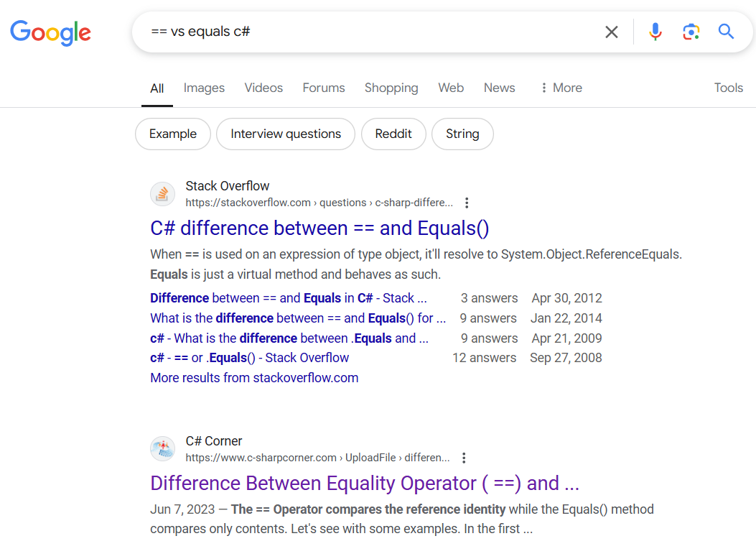Switch to the Images tab

204,88
